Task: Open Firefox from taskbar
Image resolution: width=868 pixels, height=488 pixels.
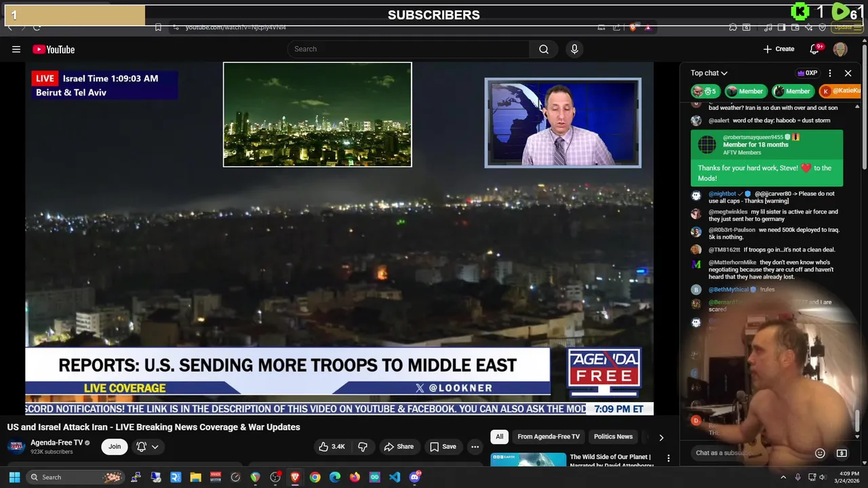Action: (x=355, y=477)
